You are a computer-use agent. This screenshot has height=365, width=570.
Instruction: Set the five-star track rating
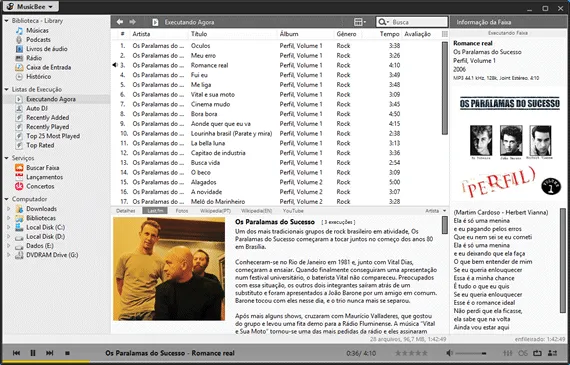pos(412,353)
